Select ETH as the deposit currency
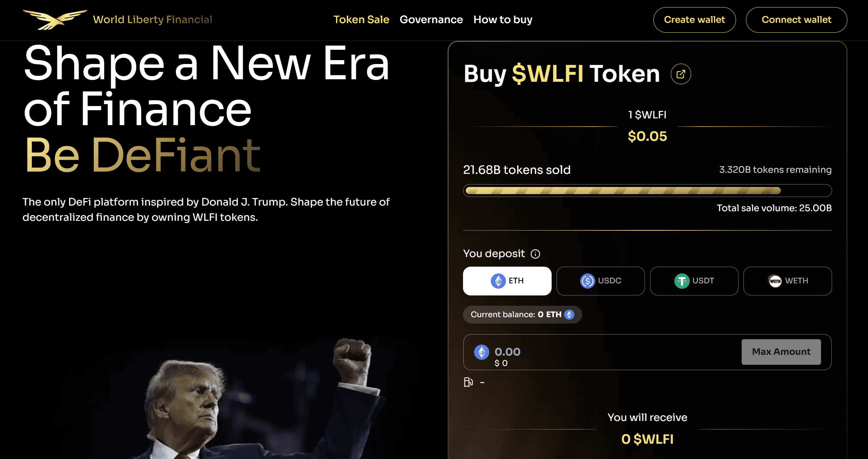Image resolution: width=868 pixels, height=459 pixels. pyautogui.click(x=507, y=281)
